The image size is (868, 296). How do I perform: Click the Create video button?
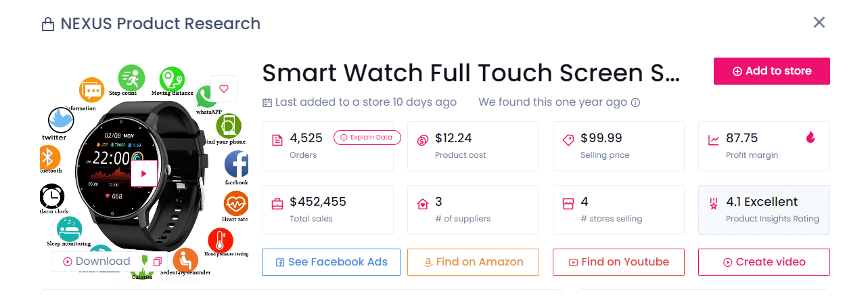pyautogui.click(x=764, y=262)
